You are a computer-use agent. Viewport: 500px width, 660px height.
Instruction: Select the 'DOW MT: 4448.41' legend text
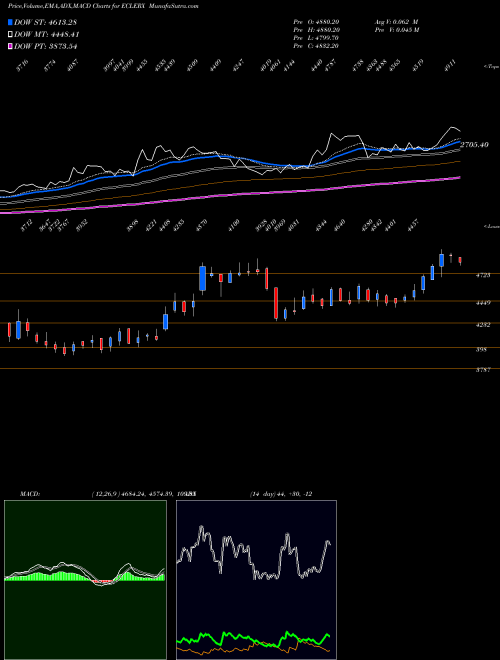pos(47,35)
